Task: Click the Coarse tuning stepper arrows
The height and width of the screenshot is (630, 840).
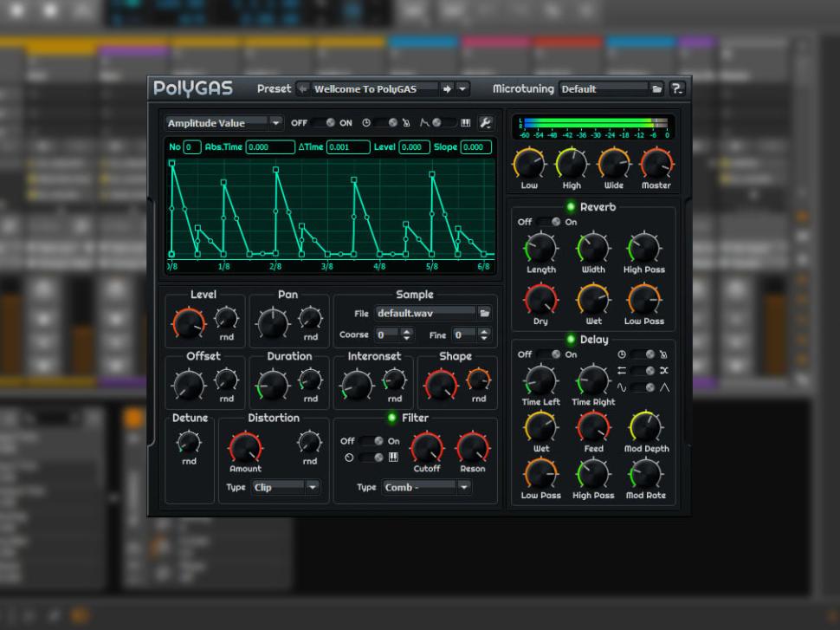Action: coord(407,334)
